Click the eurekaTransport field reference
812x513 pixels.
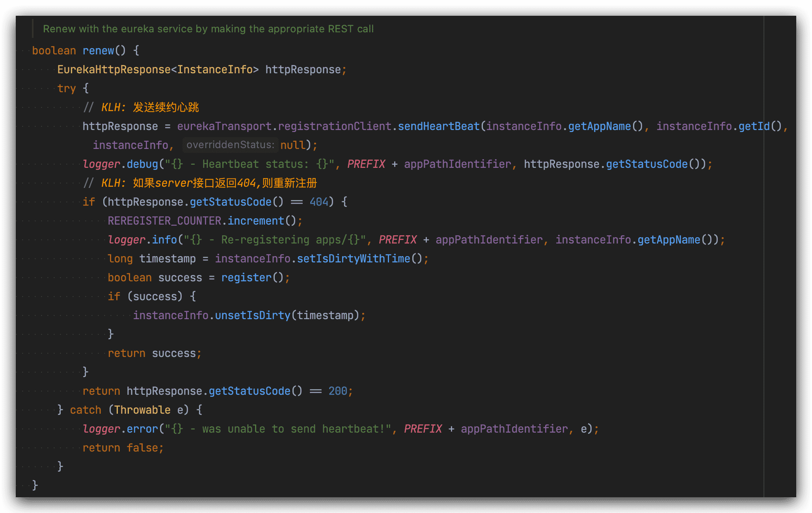[x=224, y=126]
